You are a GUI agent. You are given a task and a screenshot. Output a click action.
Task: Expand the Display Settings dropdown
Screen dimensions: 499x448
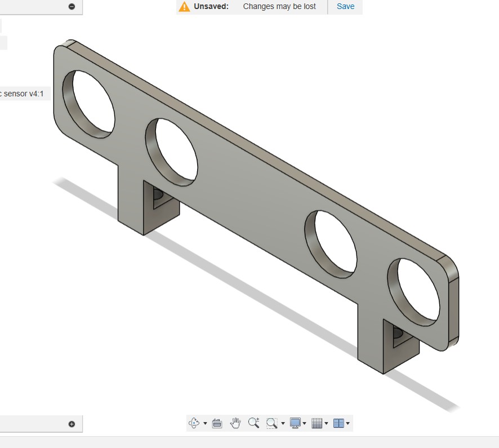[304, 423]
